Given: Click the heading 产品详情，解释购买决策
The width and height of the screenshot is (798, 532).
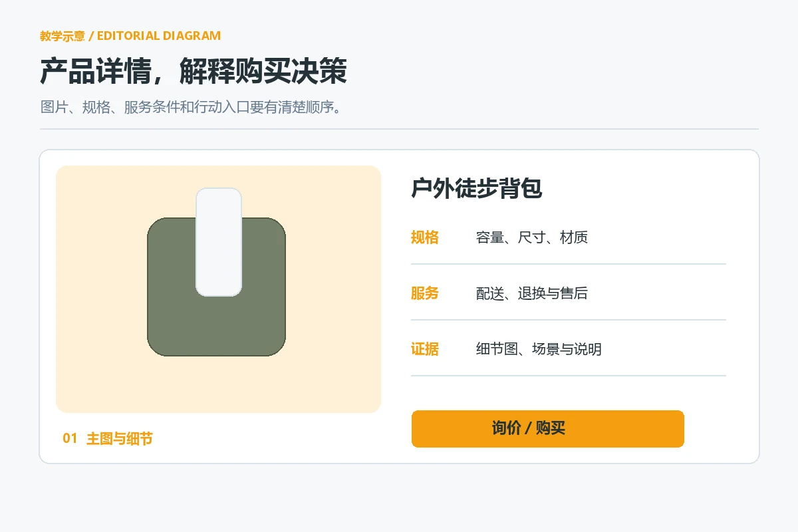Looking at the screenshot, I should click(194, 71).
